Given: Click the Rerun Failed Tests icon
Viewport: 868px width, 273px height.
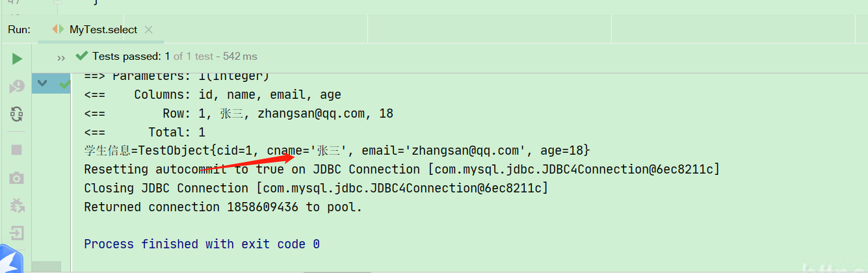Looking at the screenshot, I should click(17, 86).
